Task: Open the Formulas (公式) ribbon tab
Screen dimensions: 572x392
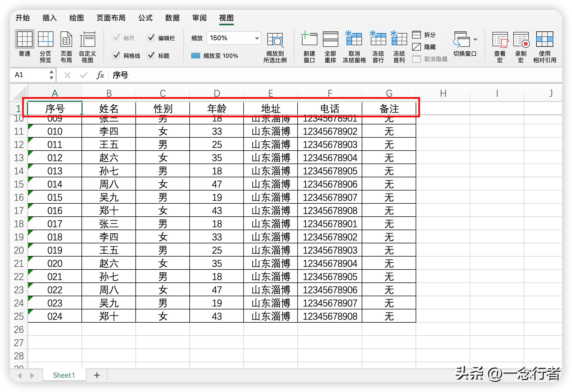Action: click(x=145, y=18)
